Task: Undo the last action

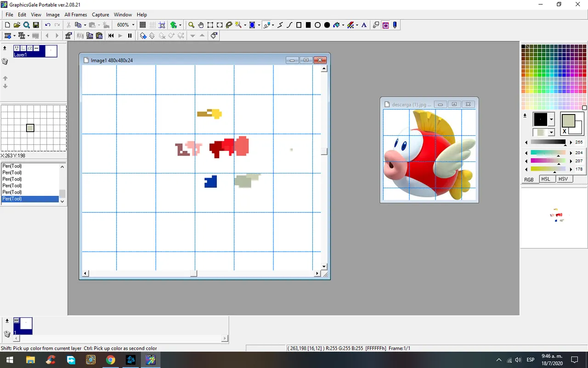Action: [x=48, y=25]
